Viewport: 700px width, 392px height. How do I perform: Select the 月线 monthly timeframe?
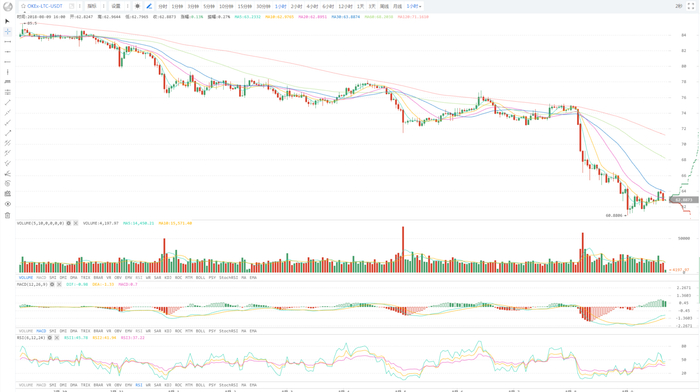coord(397,6)
